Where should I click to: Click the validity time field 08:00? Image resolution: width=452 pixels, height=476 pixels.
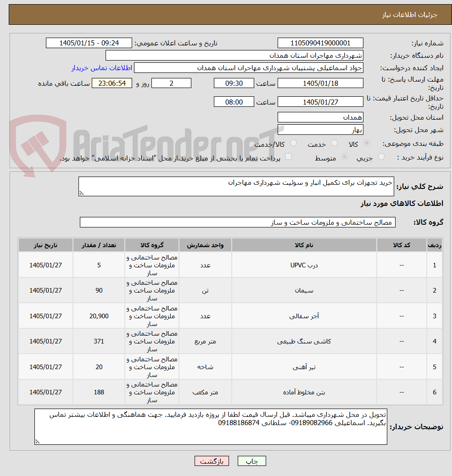pos(234,102)
